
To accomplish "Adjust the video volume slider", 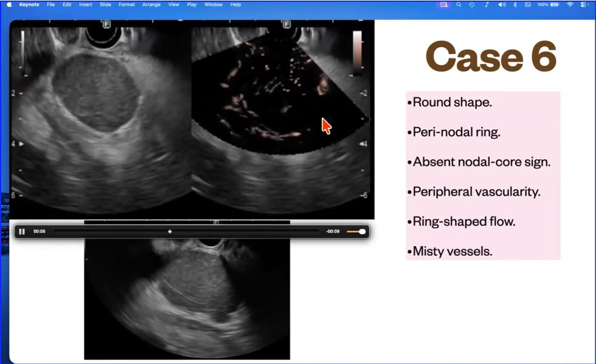I will (x=356, y=232).
